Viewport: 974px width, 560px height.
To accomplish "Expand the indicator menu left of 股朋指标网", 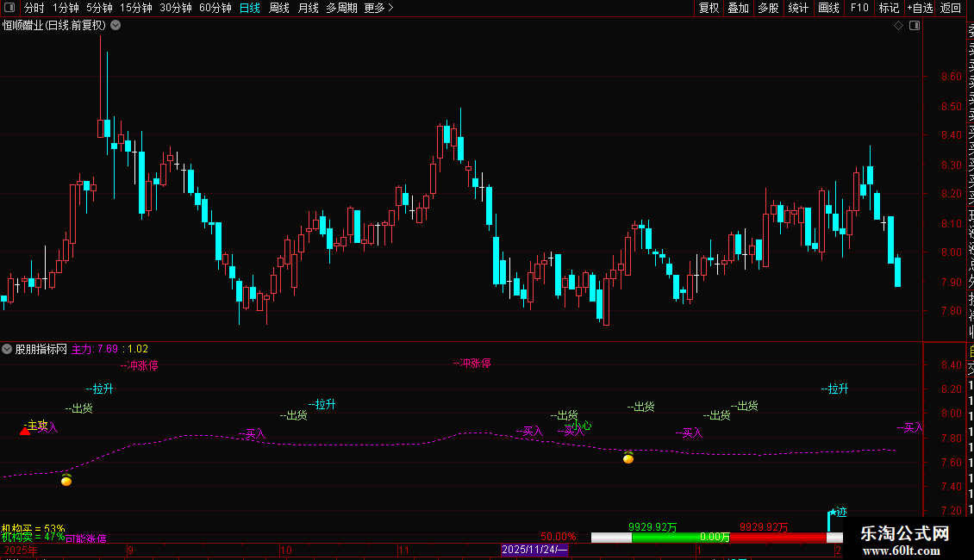I will pyautogui.click(x=7, y=349).
